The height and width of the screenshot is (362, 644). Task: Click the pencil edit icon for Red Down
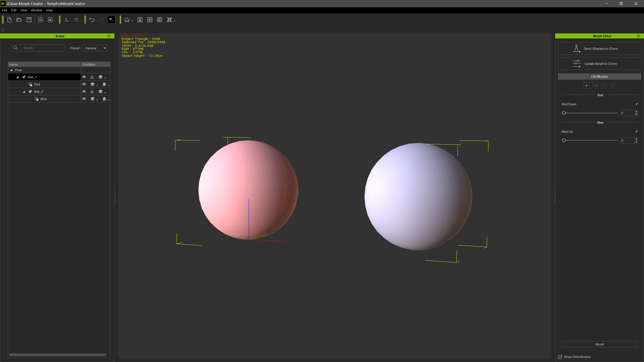[636, 104]
